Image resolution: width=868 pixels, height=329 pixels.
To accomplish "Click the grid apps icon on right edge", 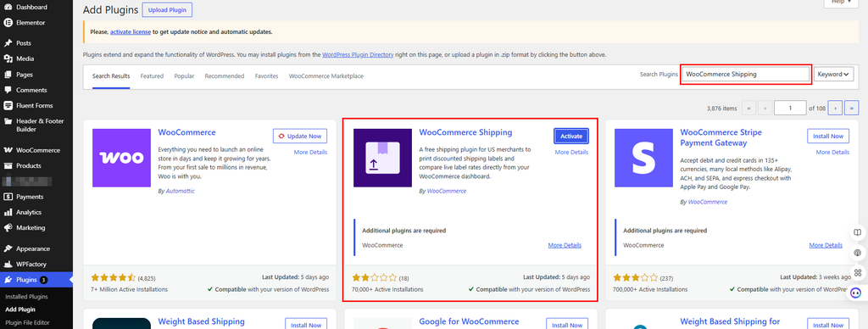I will click(x=858, y=272).
